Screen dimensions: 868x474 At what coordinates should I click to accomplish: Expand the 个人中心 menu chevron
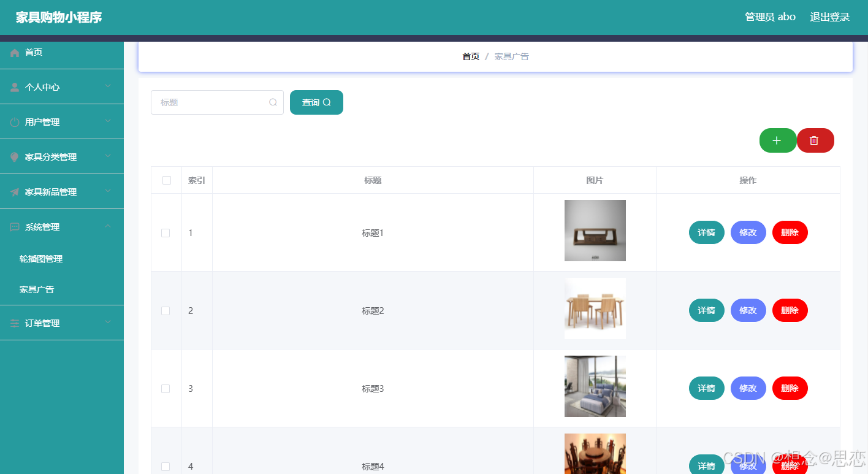pos(108,86)
